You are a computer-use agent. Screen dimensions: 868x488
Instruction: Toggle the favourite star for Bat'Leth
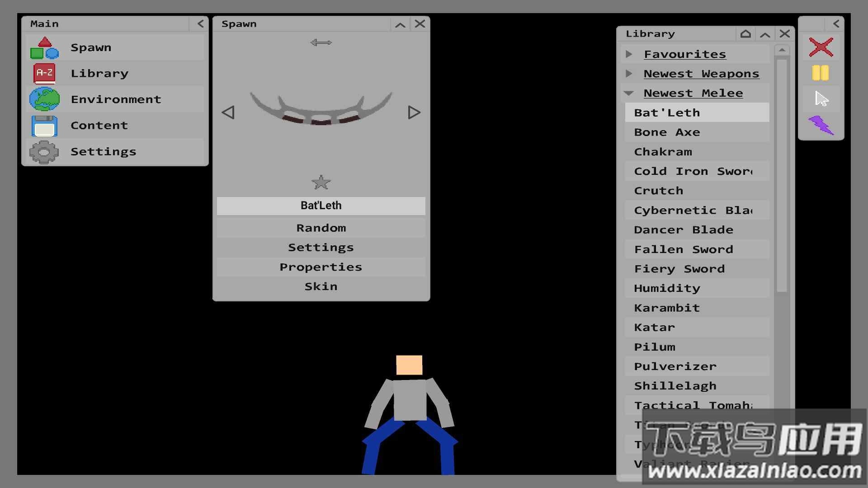click(x=321, y=183)
